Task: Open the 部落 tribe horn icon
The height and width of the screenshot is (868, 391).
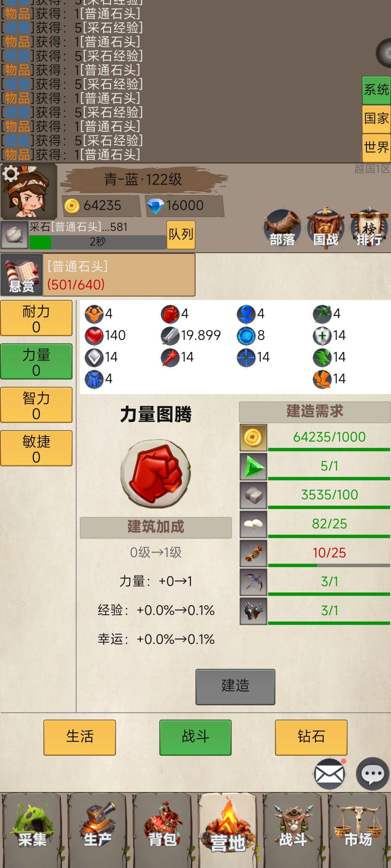Action: tap(282, 229)
